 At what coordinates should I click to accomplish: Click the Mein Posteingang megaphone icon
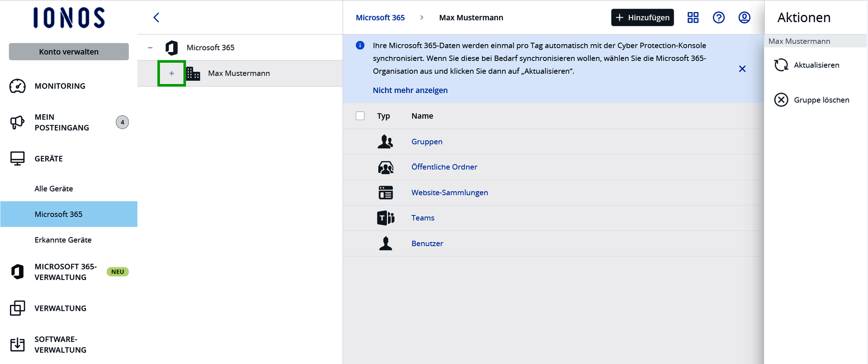tap(18, 122)
